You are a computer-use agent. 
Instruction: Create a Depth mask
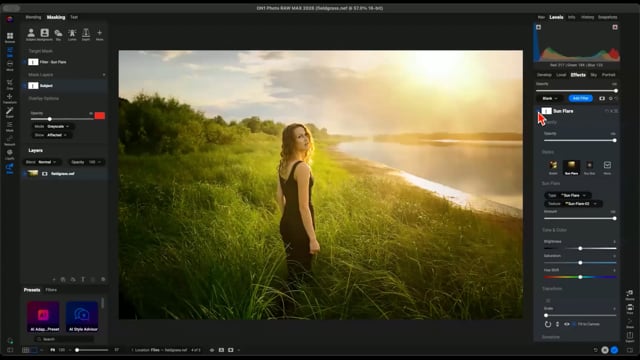(x=86, y=34)
